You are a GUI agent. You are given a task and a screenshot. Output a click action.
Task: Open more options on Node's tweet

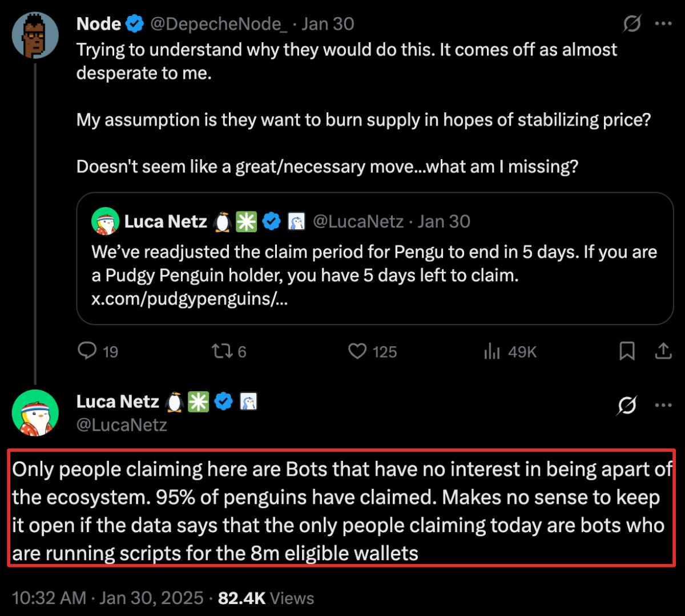pos(663,24)
